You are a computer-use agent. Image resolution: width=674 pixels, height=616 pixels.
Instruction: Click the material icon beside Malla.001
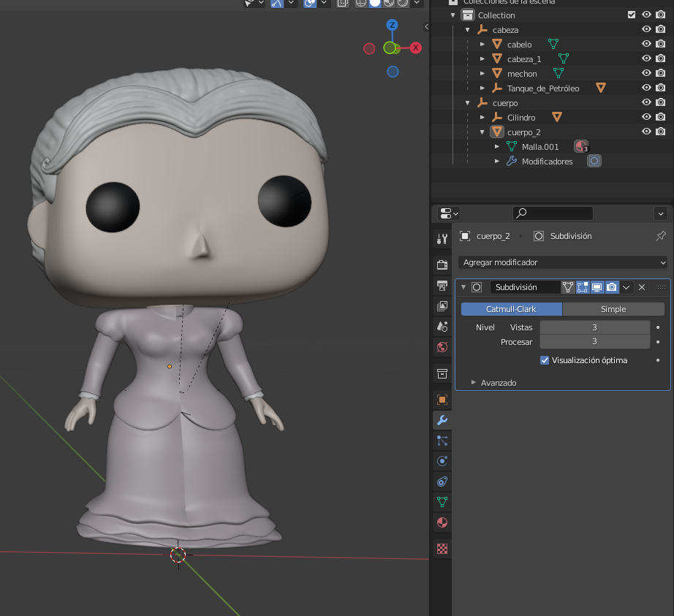pos(581,146)
